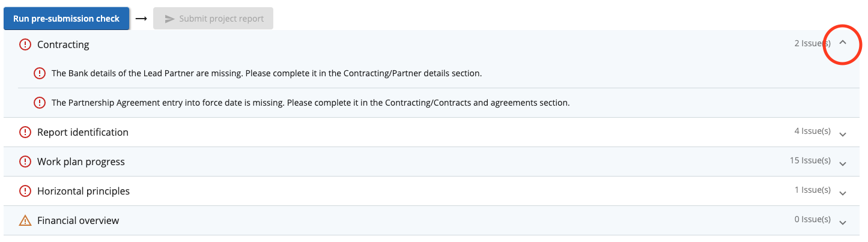The width and height of the screenshot is (868, 242).
Task: Click the Run pre-submission check button
Action: (66, 19)
